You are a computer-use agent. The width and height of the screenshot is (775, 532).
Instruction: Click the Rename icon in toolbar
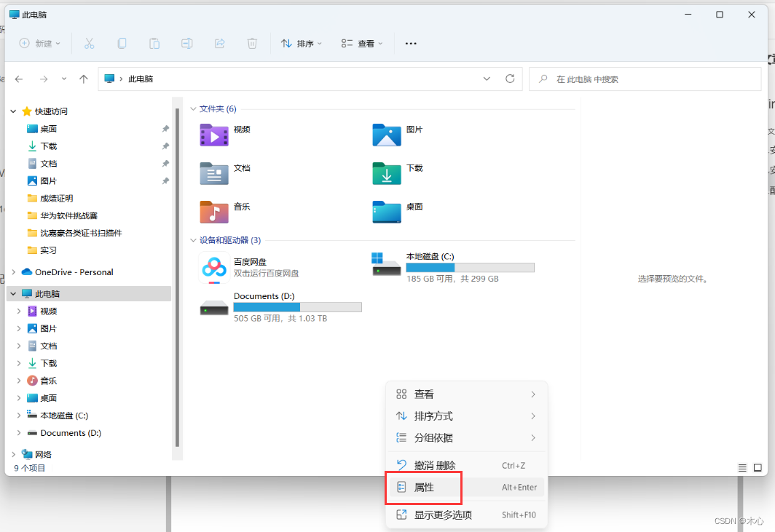pyautogui.click(x=186, y=44)
